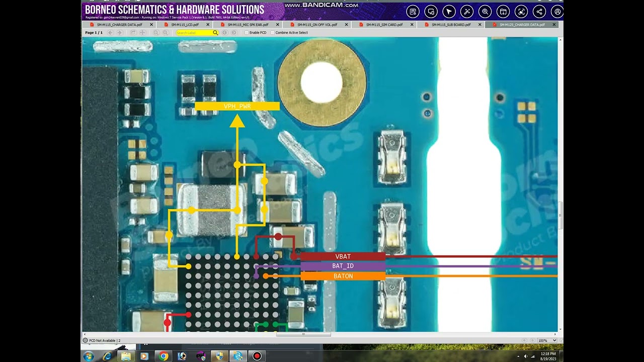Click the Search Label magnifier icon

pyautogui.click(x=215, y=33)
